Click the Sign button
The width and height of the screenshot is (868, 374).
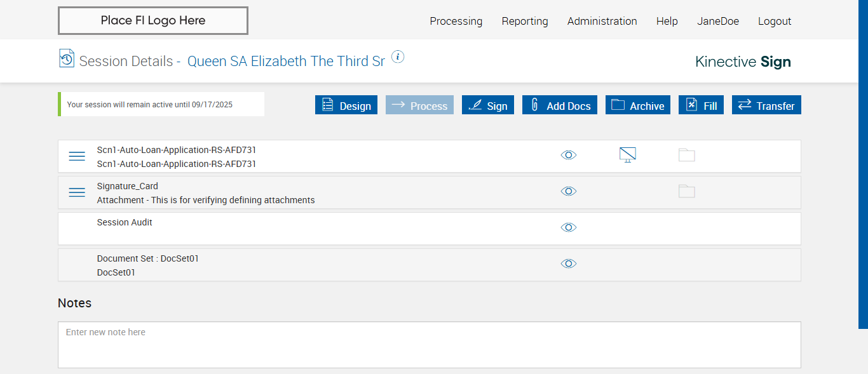pyautogui.click(x=488, y=105)
